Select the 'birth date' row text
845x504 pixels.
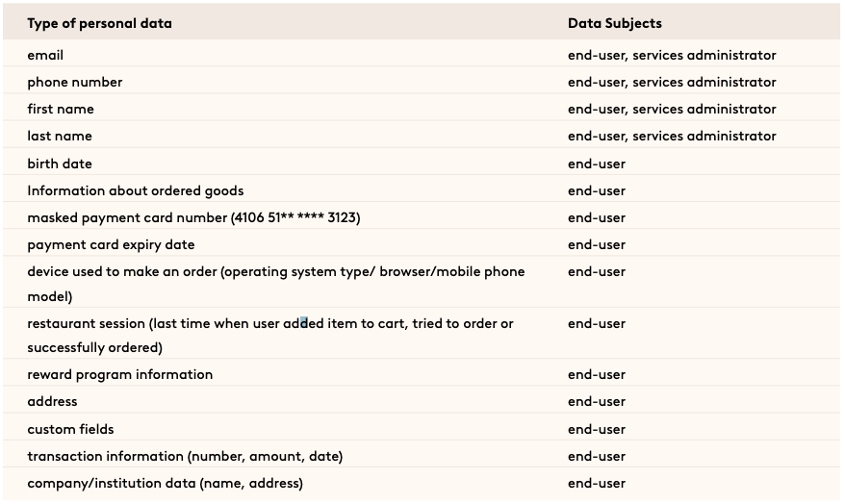(60, 164)
